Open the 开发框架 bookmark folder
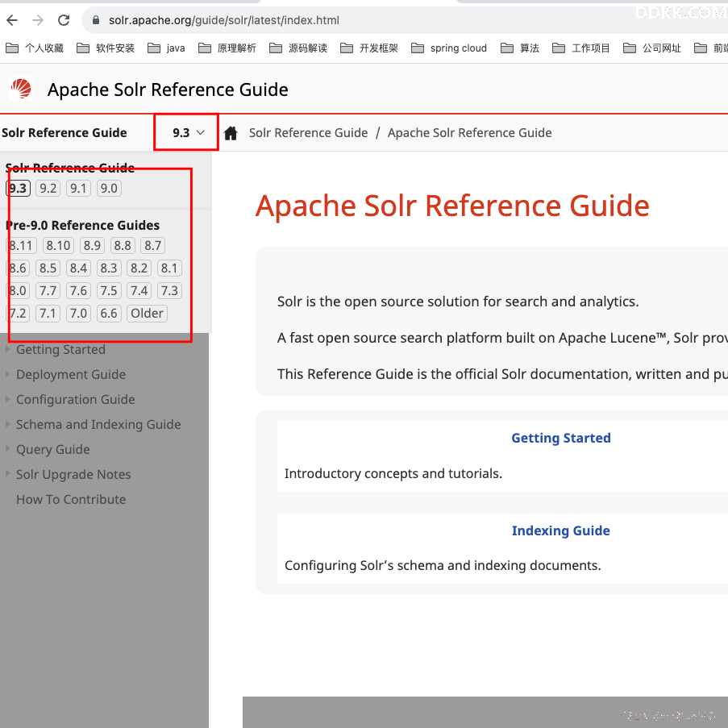 click(x=369, y=48)
